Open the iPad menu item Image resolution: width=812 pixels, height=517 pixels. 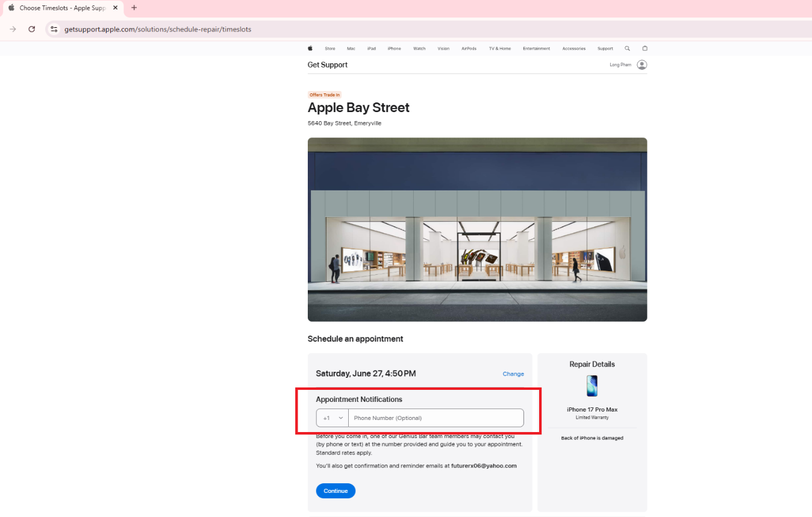click(x=372, y=48)
